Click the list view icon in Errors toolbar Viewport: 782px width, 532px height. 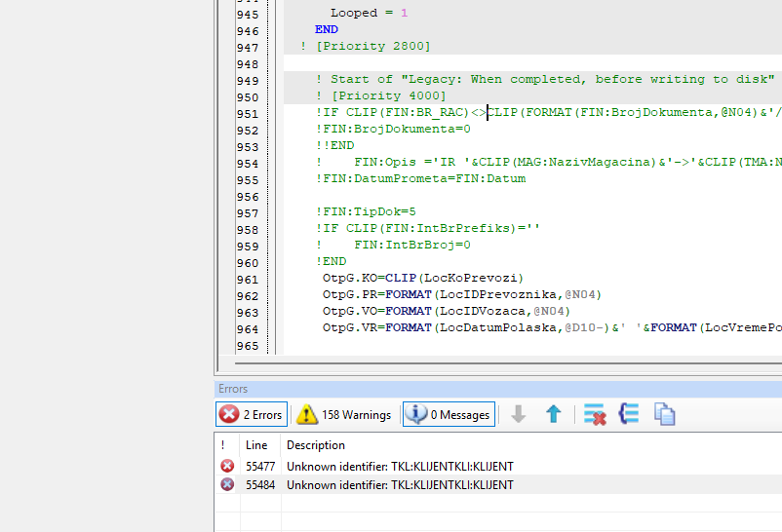tap(629, 414)
